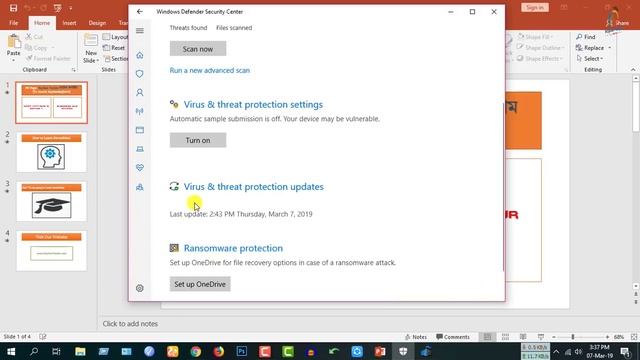Adjust the PowerPoint zoom slider handle
The image size is (640, 360).
click(x=573, y=337)
